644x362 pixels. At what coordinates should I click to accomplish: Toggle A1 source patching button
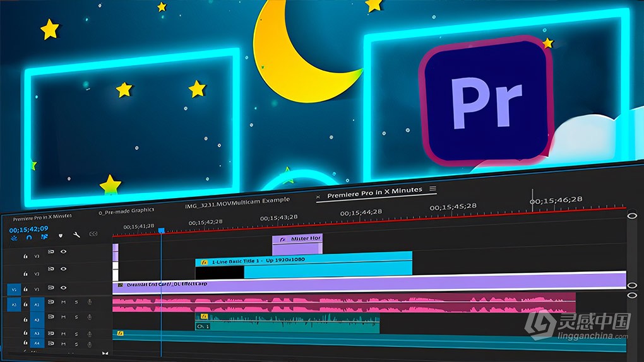pos(14,305)
